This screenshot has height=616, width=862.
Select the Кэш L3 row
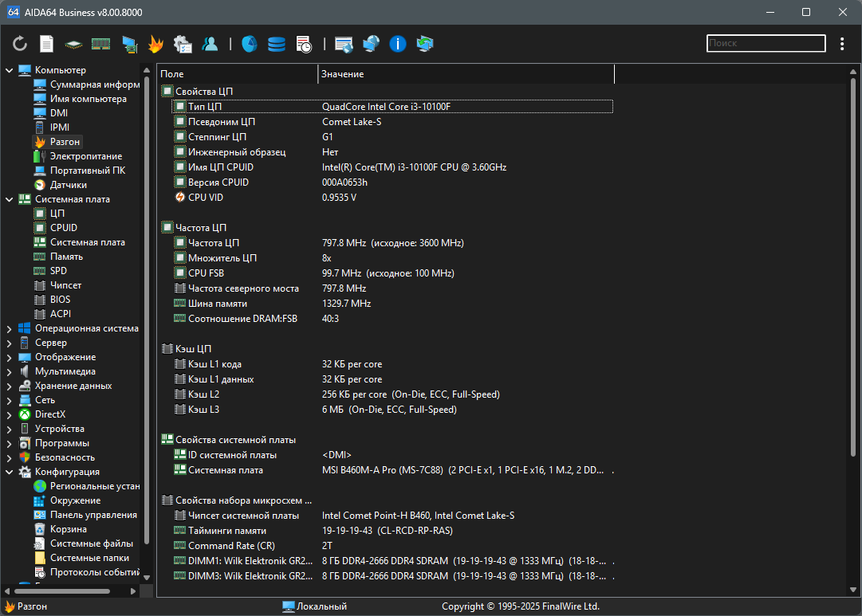[392, 410]
